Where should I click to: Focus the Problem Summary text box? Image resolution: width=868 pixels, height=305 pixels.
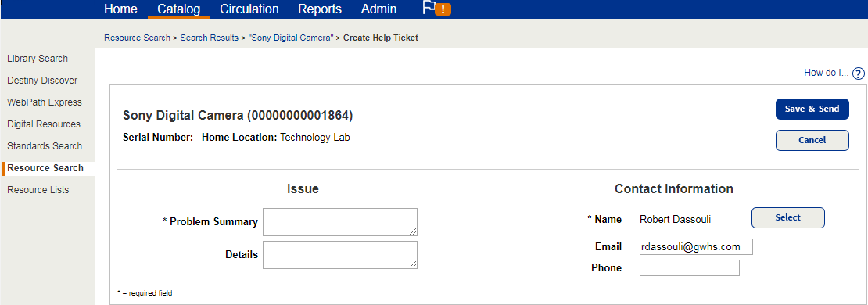point(340,222)
